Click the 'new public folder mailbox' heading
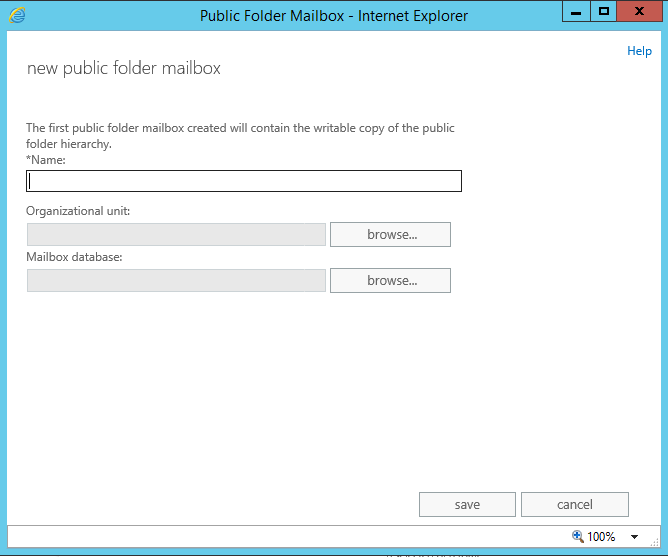Viewport: 668px width, 557px height. point(124,68)
